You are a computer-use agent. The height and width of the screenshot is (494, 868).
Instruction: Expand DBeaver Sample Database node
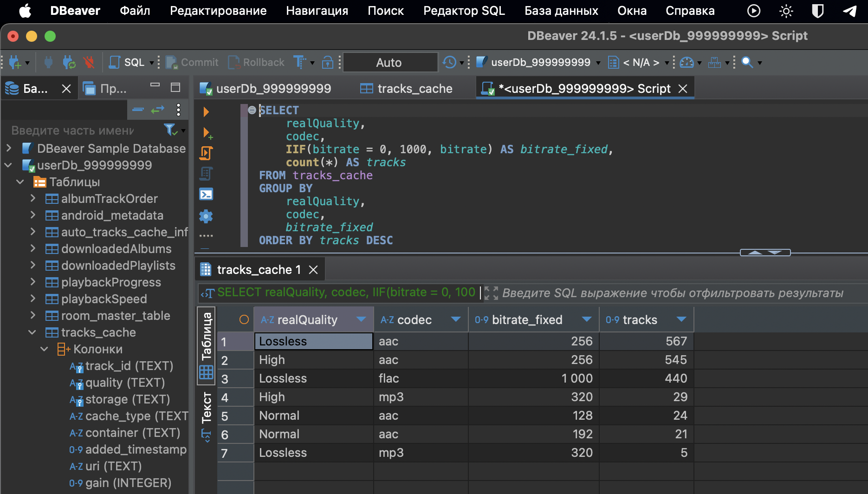[x=9, y=149]
